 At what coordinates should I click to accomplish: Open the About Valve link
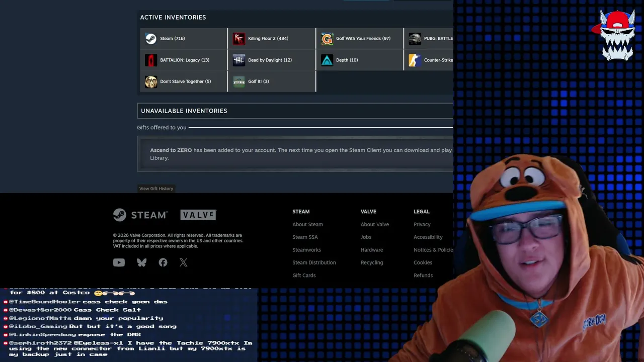click(375, 225)
